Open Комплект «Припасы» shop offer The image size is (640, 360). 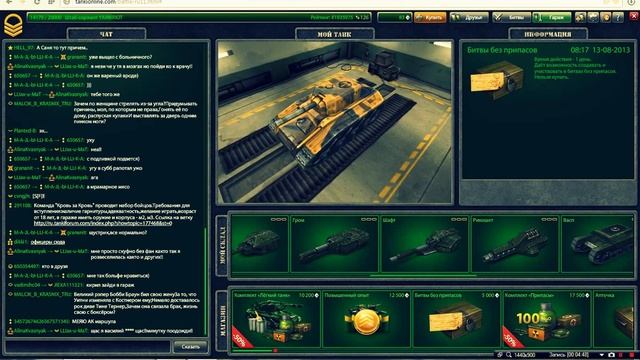tap(547, 319)
